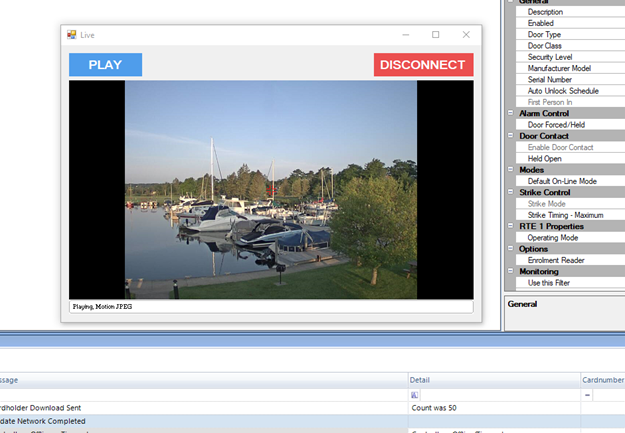Select the Manufacturer Model property
This screenshot has height=433, width=625.
pos(570,68)
